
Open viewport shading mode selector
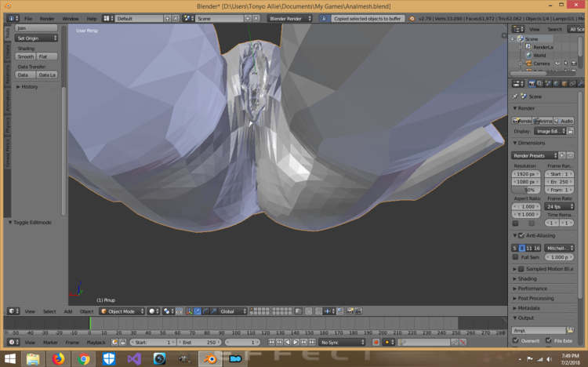pos(154,311)
